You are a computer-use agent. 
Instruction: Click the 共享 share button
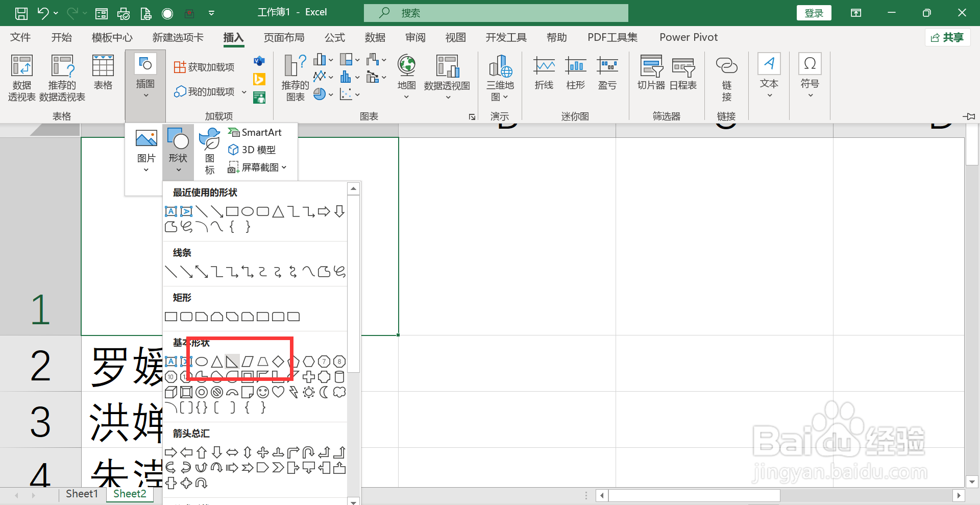point(947,37)
